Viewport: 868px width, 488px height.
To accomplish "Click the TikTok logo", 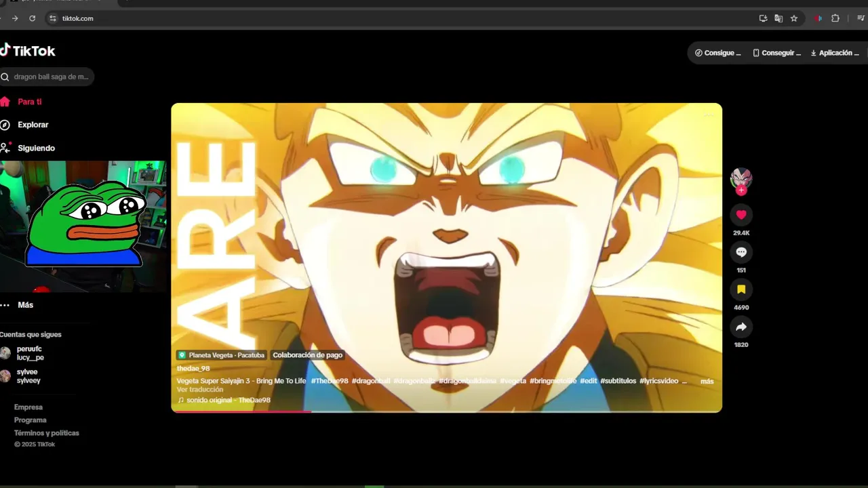I will click(28, 51).
